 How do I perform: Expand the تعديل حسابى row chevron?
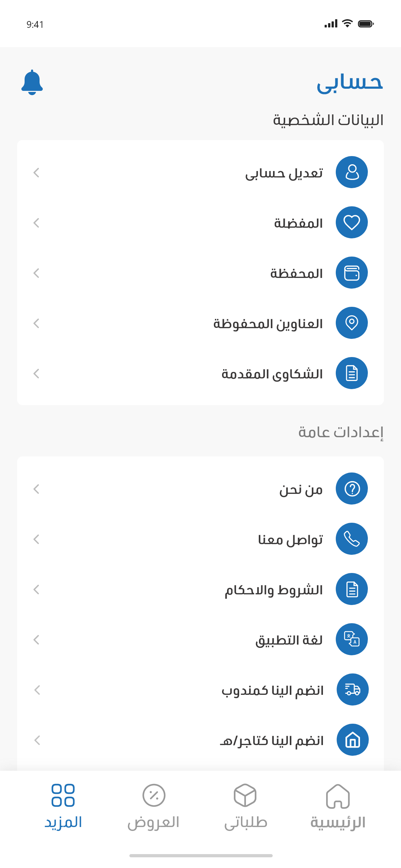tap(36, 173)
